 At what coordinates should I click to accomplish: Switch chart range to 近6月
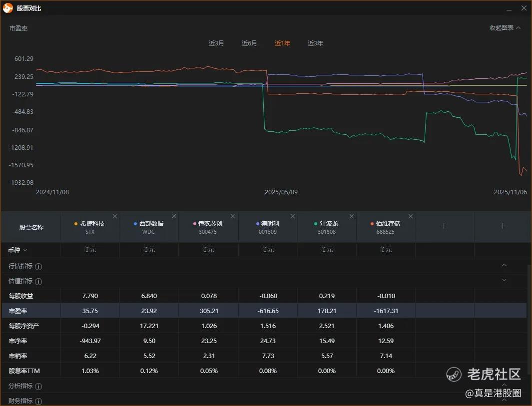[249, 43]
